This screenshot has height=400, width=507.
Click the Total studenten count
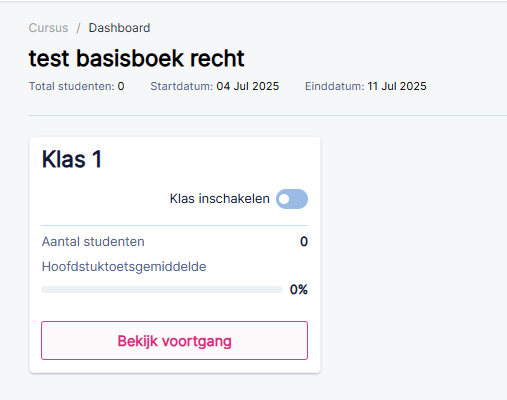(121, 86)
